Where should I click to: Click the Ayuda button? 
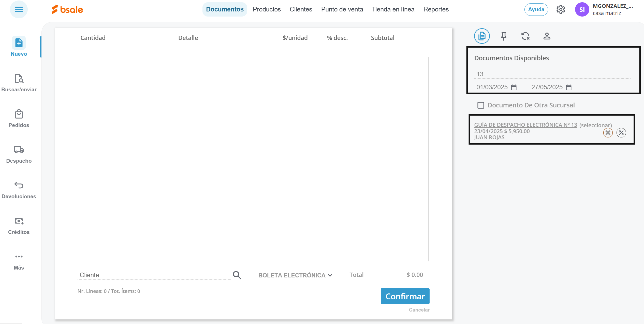[x=536, y=9]
